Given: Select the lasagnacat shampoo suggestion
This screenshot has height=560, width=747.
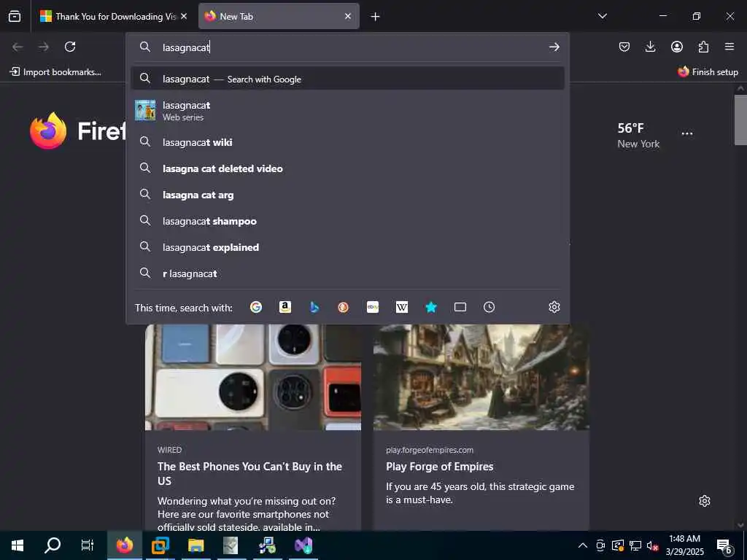Looking at the screenshot, I should 348,221.
